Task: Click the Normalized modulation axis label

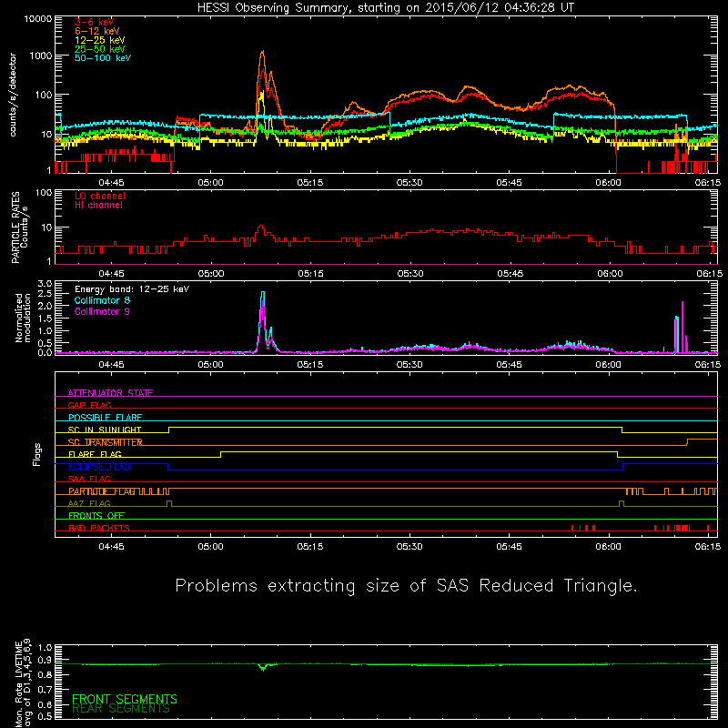Action: pyautogui.click(x=23, y=318)
